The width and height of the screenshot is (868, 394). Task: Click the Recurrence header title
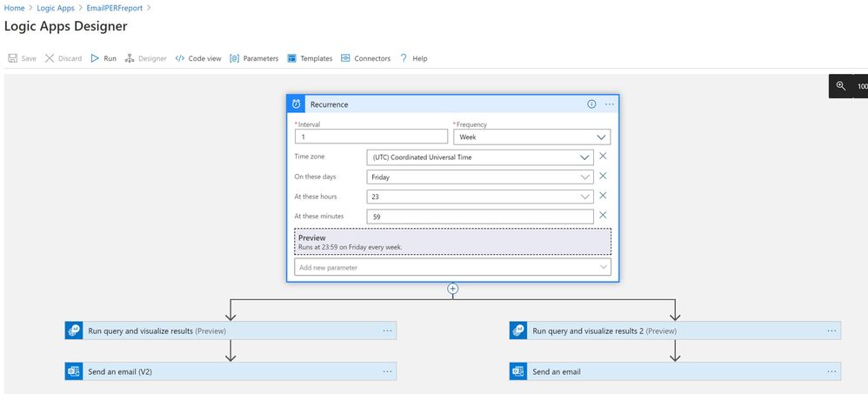[330, 104]
